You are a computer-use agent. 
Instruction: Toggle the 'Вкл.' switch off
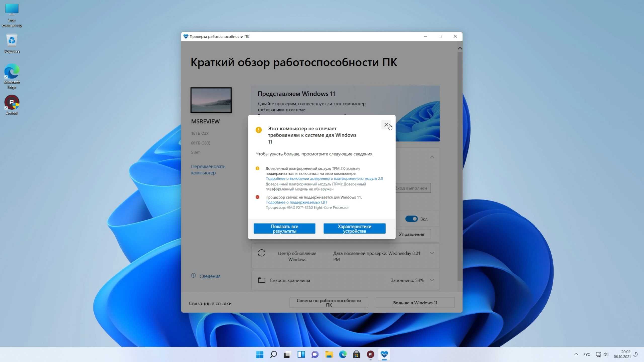[x=411, y=219]
